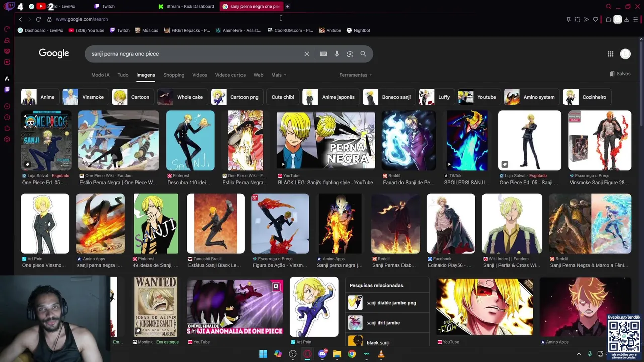Go back with the browser back arrow
The height and width of the screenshot is (362, 644).
tap(20, 19)
